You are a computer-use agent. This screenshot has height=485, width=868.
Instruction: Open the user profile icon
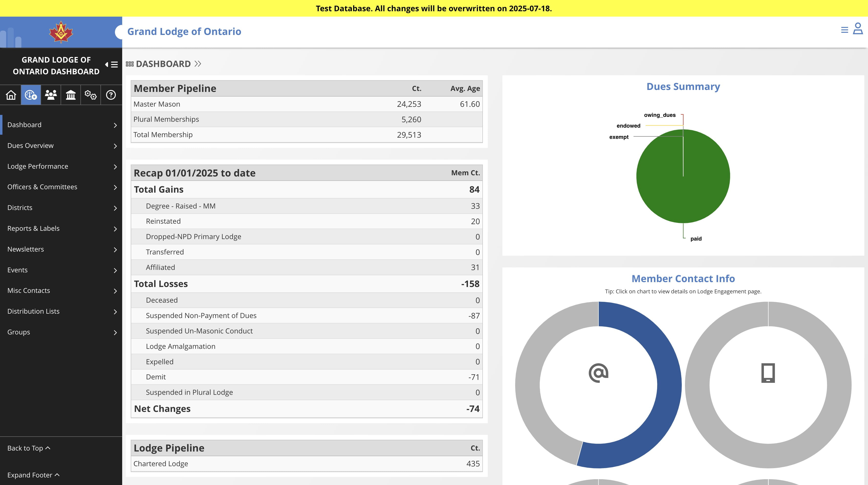(x=858, y=29)
